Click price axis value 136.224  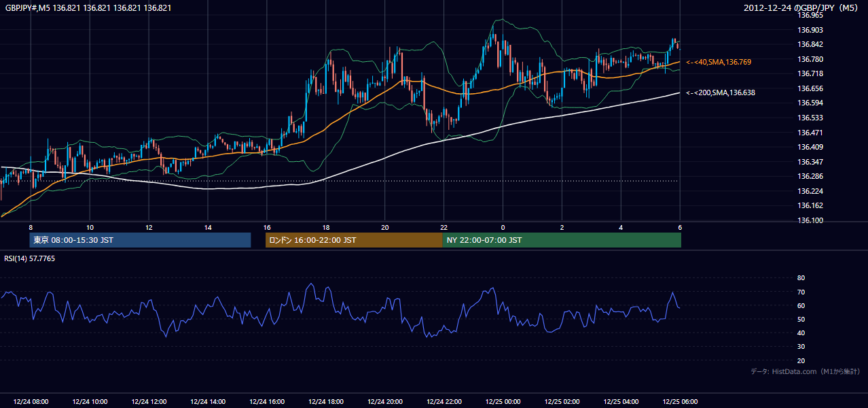coord(810,191)
